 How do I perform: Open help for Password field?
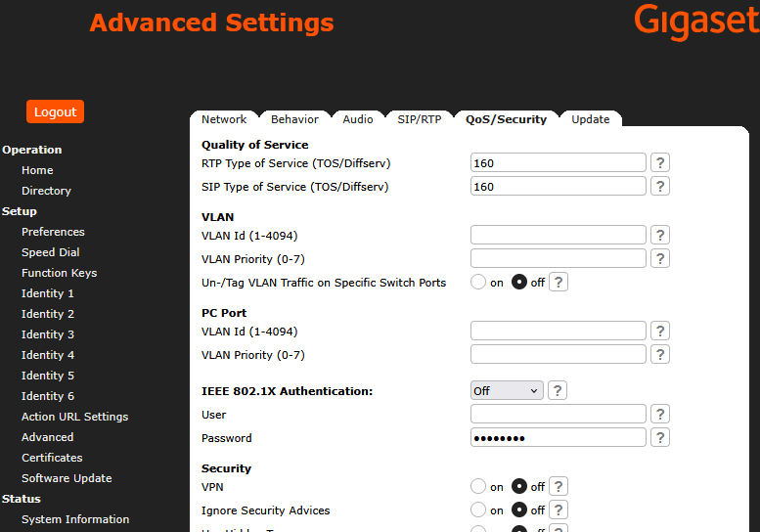coord(659,437)
